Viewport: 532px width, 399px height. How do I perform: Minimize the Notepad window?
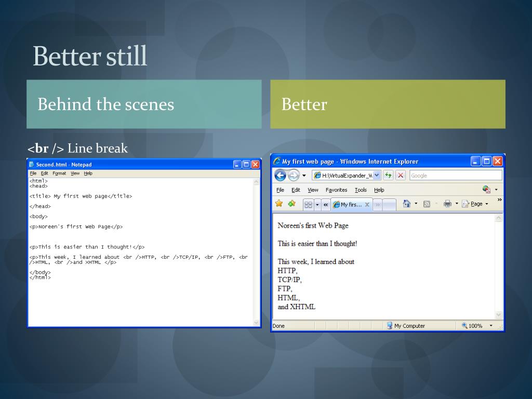237,165
